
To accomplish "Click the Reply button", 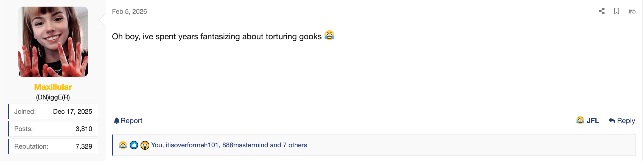I will point(626,121).
